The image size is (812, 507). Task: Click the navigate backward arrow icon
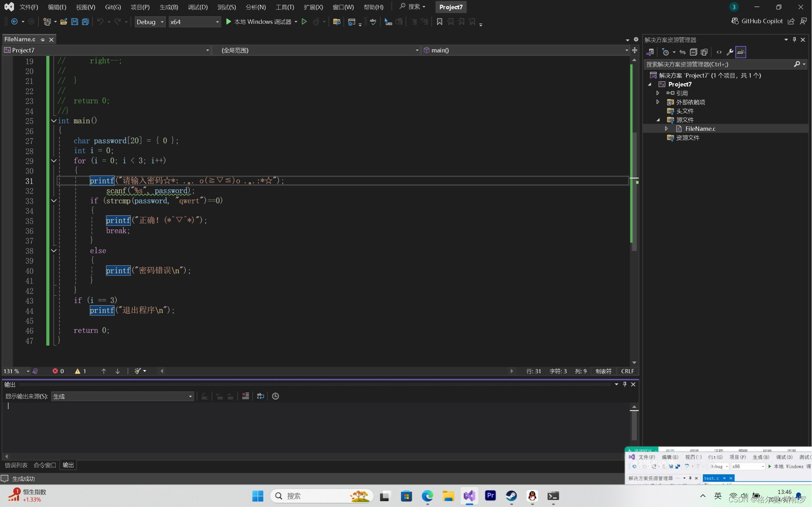click(14, 22)
